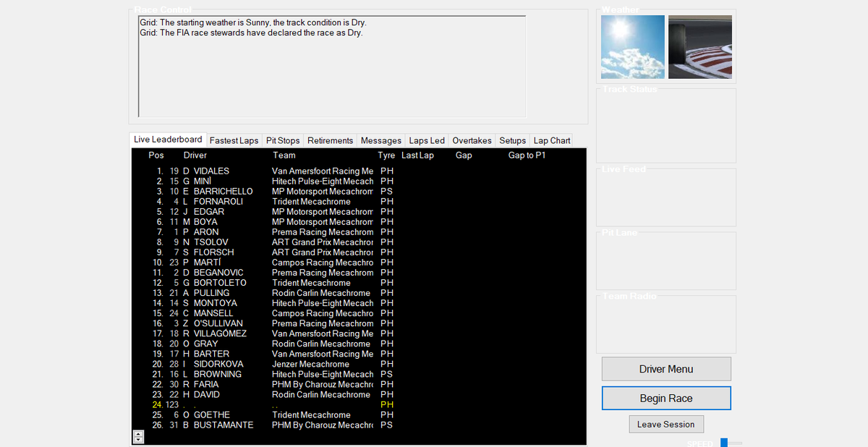Viewport: 868px width, 447px height.
Task: Select driver G BORTOLETO row
Action: 359,282
